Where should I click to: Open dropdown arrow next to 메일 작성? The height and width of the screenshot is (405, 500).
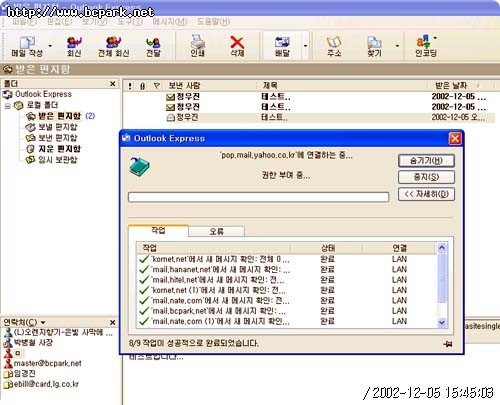pos(50,46)
